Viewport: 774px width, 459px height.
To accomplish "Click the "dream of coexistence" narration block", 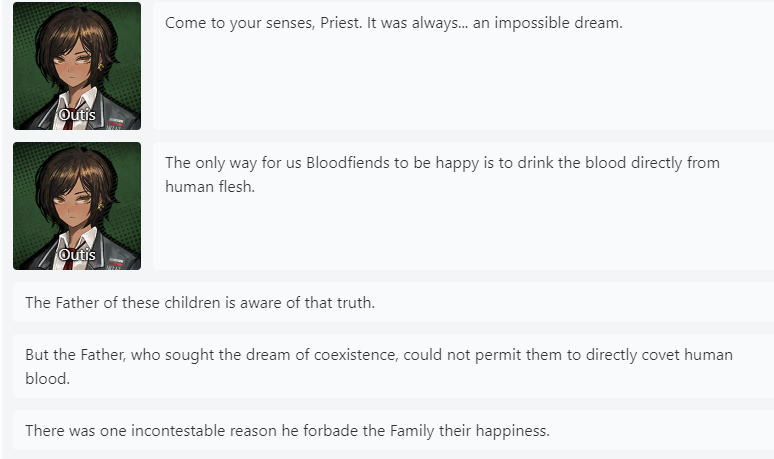I will click(378, 367).
